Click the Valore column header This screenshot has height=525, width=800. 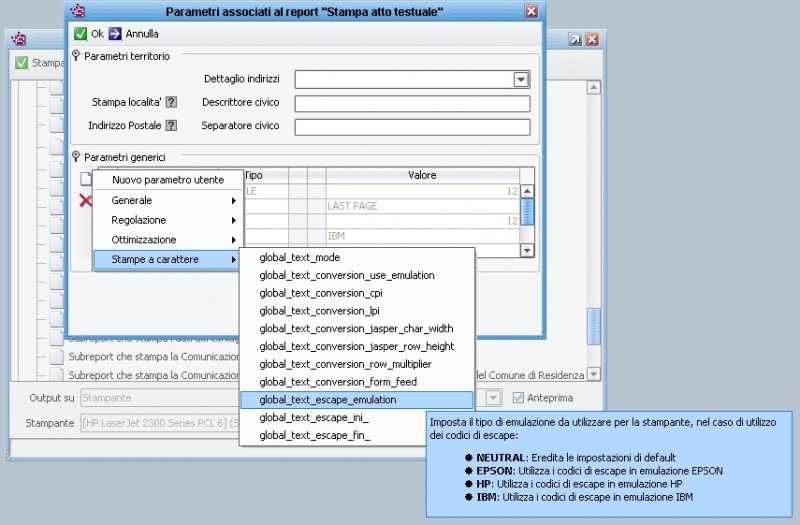(422, 175)
